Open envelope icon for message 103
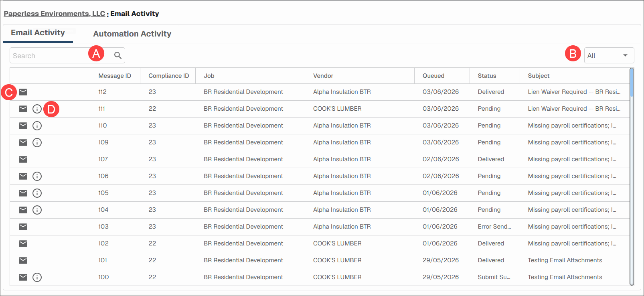The height and width of the screenshot is (296, 644). click(23, 227)
